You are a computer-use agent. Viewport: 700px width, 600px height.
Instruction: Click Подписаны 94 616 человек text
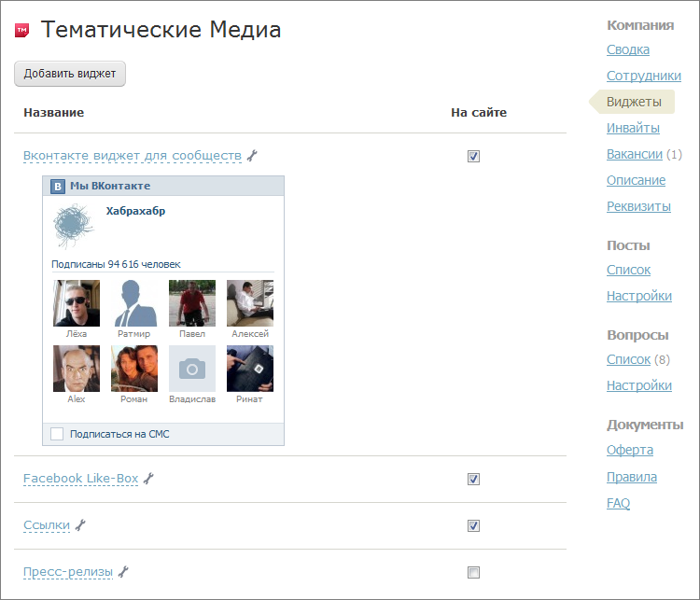pos(116,264)
